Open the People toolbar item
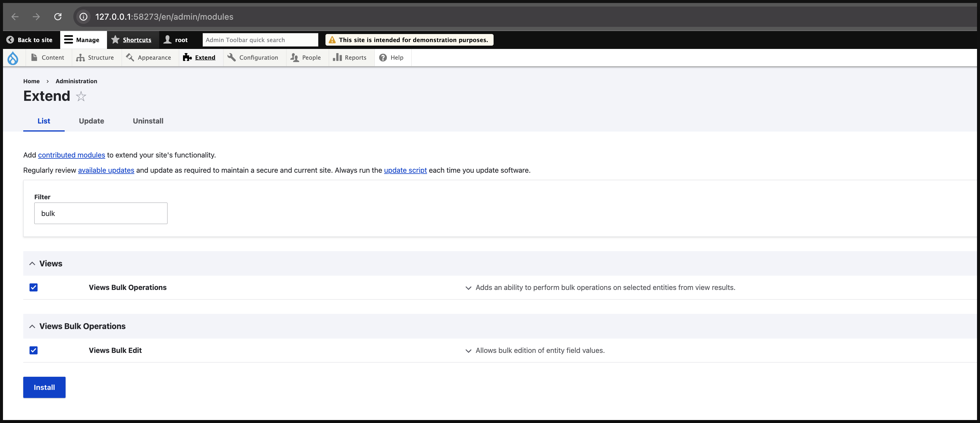 tap(306, 58)
